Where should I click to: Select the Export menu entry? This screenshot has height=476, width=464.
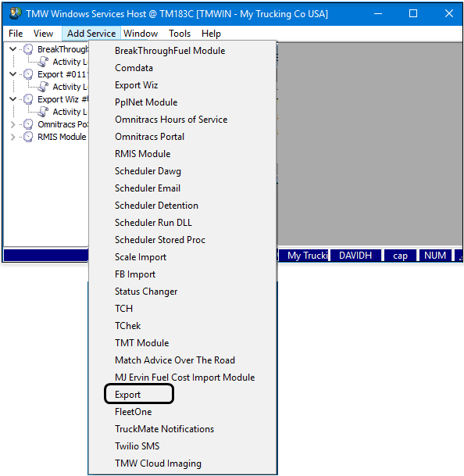point(182,395)
